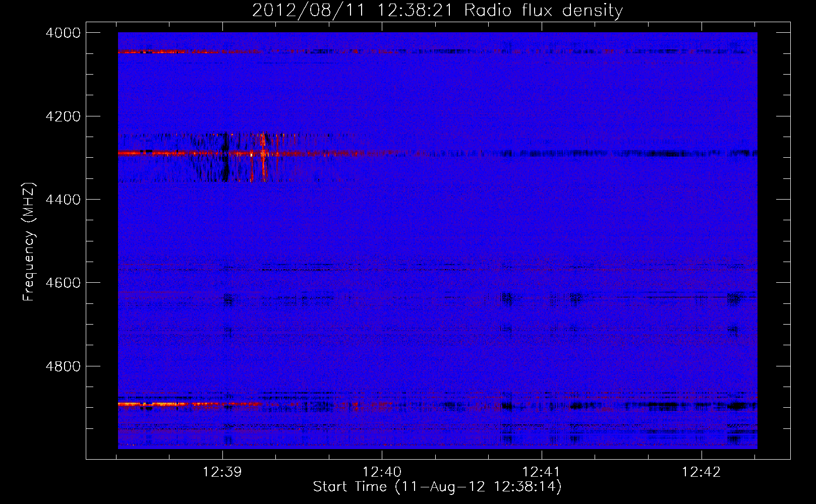Click the 12:42 time tick label
Image resolution: width=816 pixels, height=504 pixels.
pyautogui.click(x=702, y=472)
